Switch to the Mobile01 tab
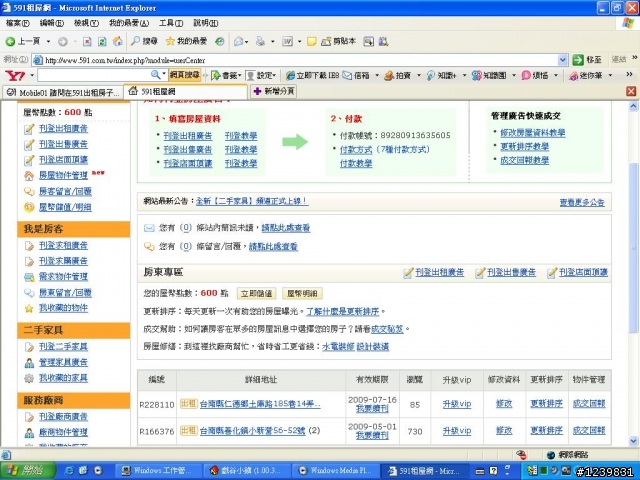Image resolution: width=640 pixels, height=480 pixels. click(63, 93)
